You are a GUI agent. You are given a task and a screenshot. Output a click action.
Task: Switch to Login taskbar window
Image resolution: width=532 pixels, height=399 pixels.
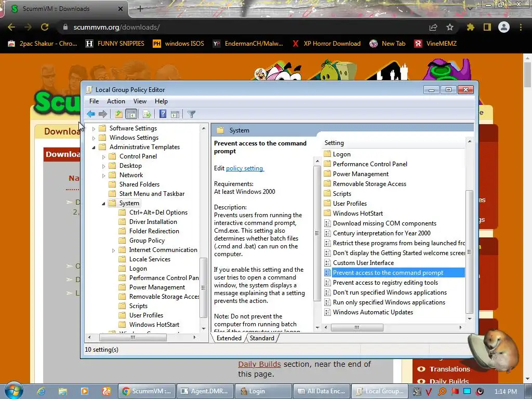click(263, 391)
